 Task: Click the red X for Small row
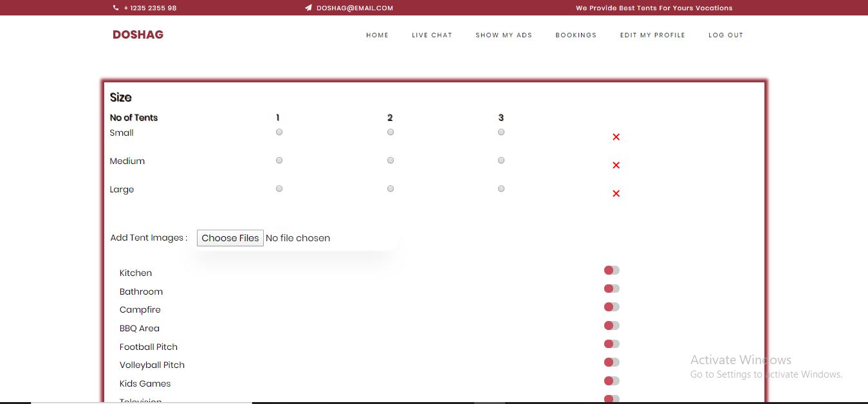[616, 137]
